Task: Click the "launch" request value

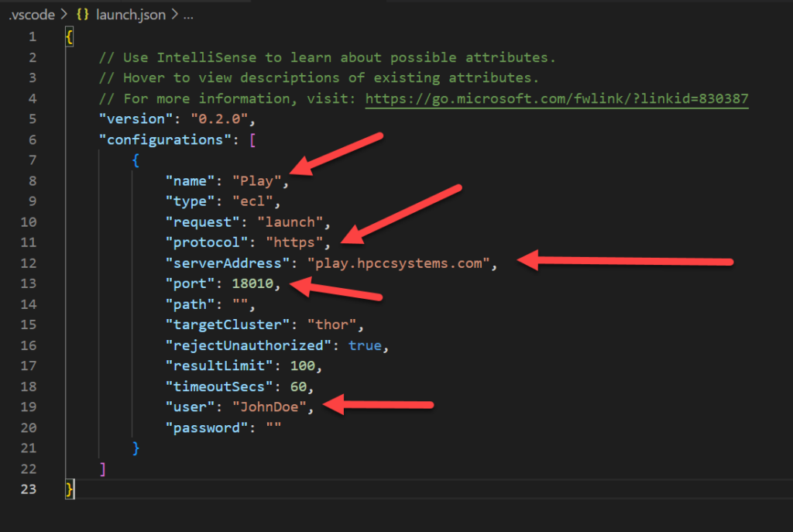Action: coord(290,222)
